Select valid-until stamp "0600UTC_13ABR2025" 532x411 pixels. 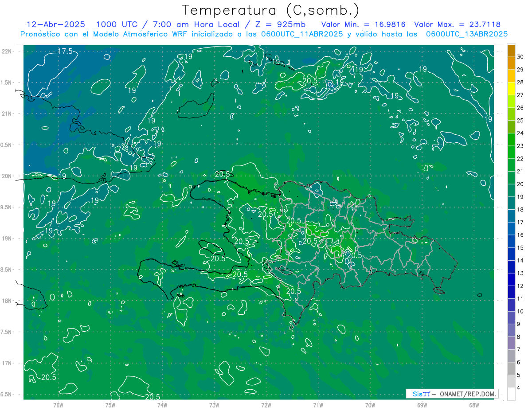[467, 34]
